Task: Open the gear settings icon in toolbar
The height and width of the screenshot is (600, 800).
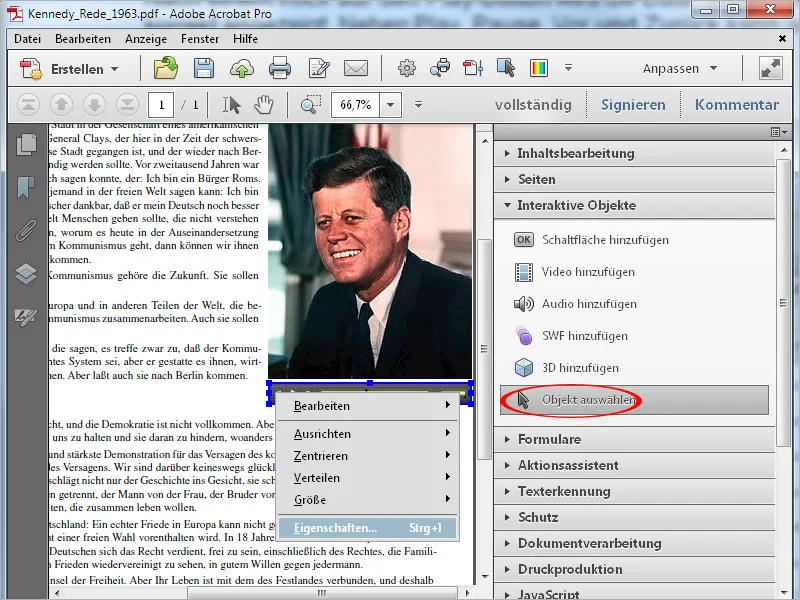Action: coord(407,68)
